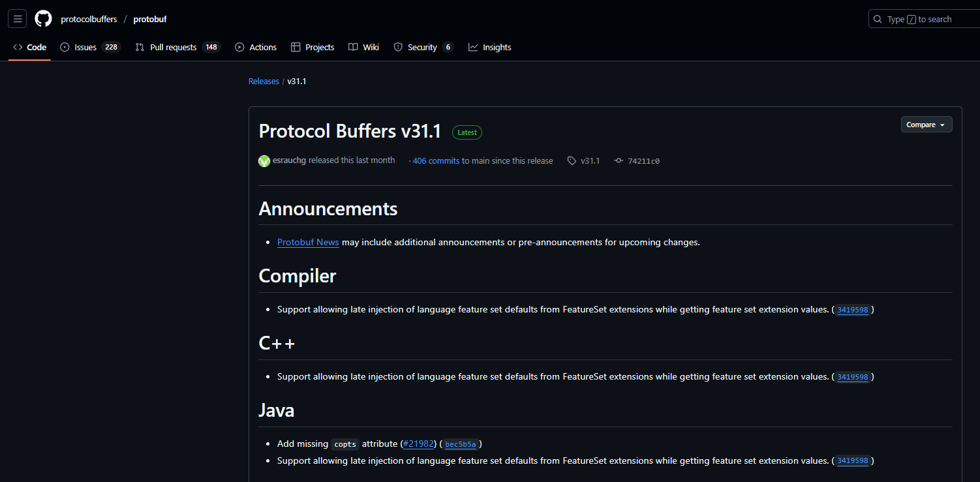Image resolution: width=980 pixels, height=482 pixels.
Task: Open the Wiki tab
Action: [363, 47]
